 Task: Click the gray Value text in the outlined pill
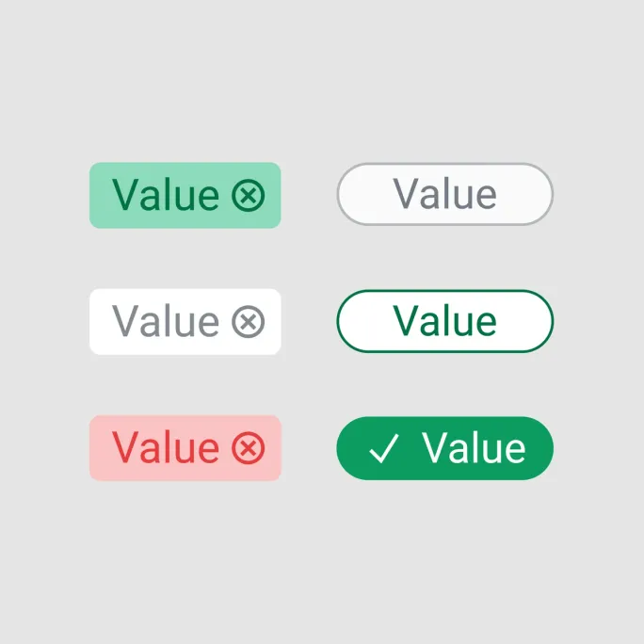444,193
